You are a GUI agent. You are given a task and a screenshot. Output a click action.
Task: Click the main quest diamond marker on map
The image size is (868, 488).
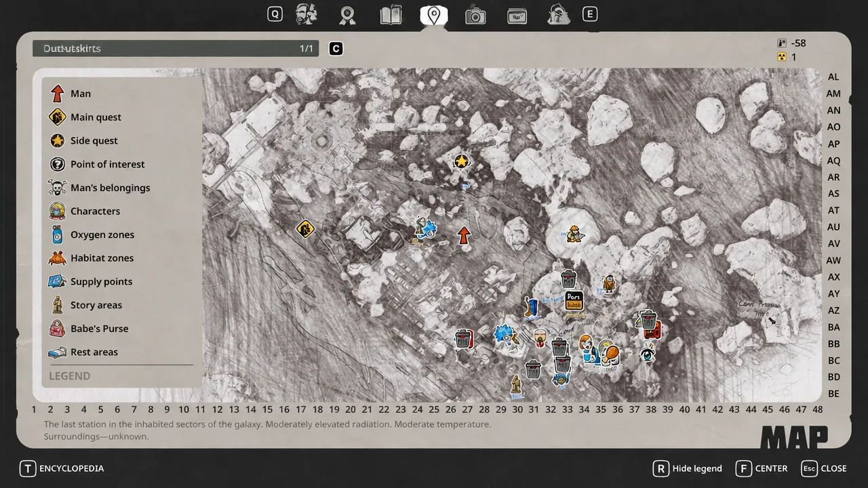coord(305,229)
